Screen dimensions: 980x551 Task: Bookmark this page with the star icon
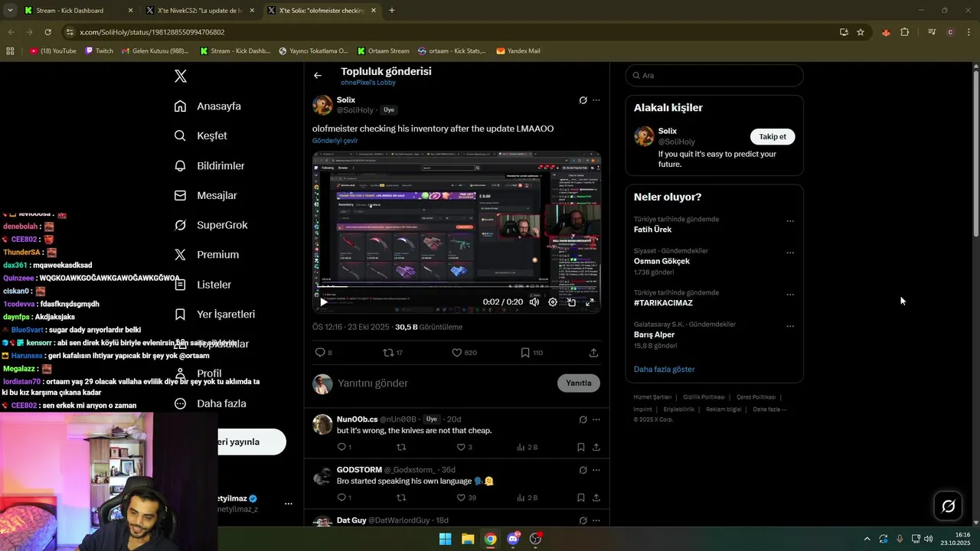(x=861, y=32)
